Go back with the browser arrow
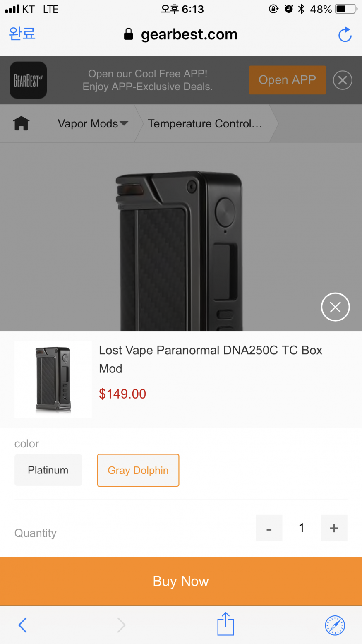 click(23, 625)
